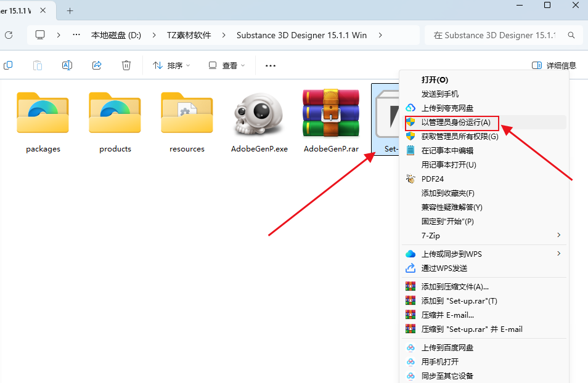Toggle the 详细信息 details pane
The height and width of the screenshot is (383, 588).
click(554, 66)
